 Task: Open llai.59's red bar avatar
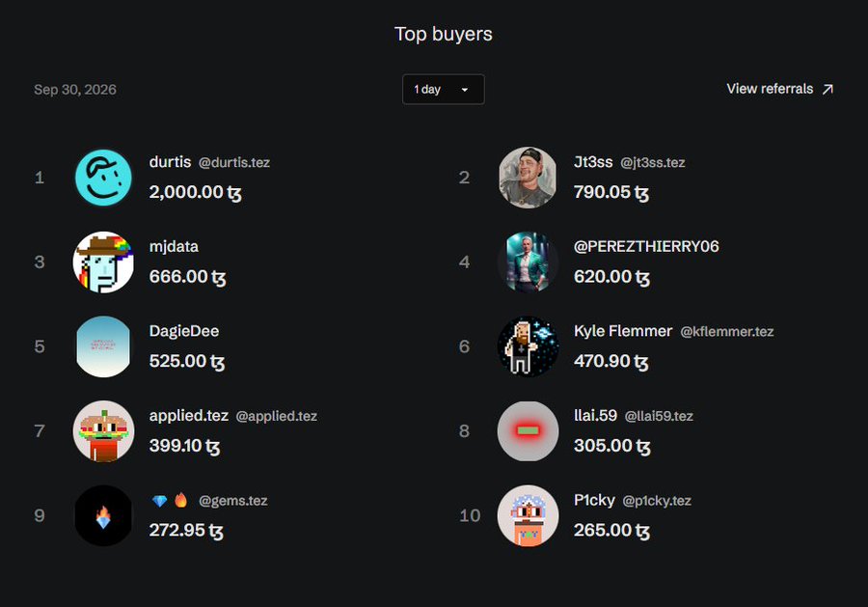[x=529, y=430]
